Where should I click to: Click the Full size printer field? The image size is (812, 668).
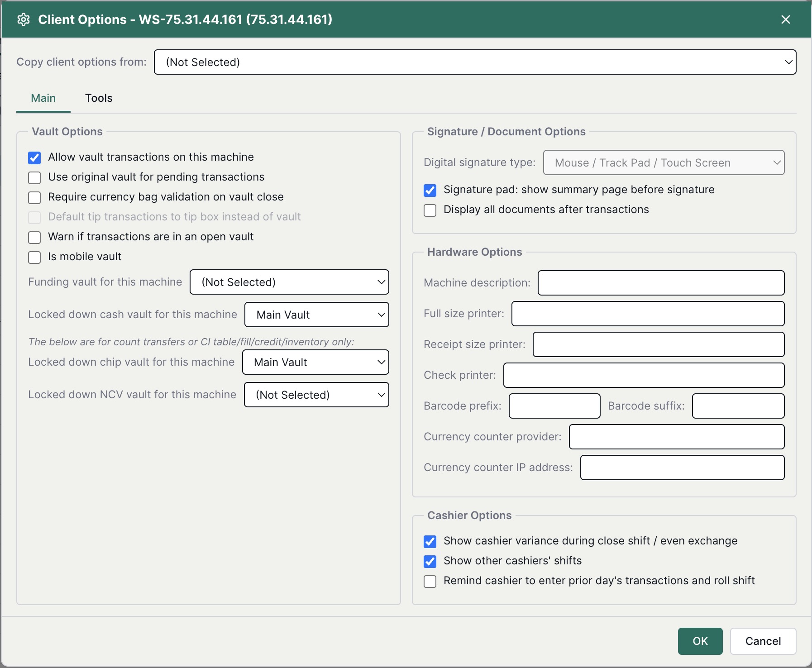pos(648,314)
